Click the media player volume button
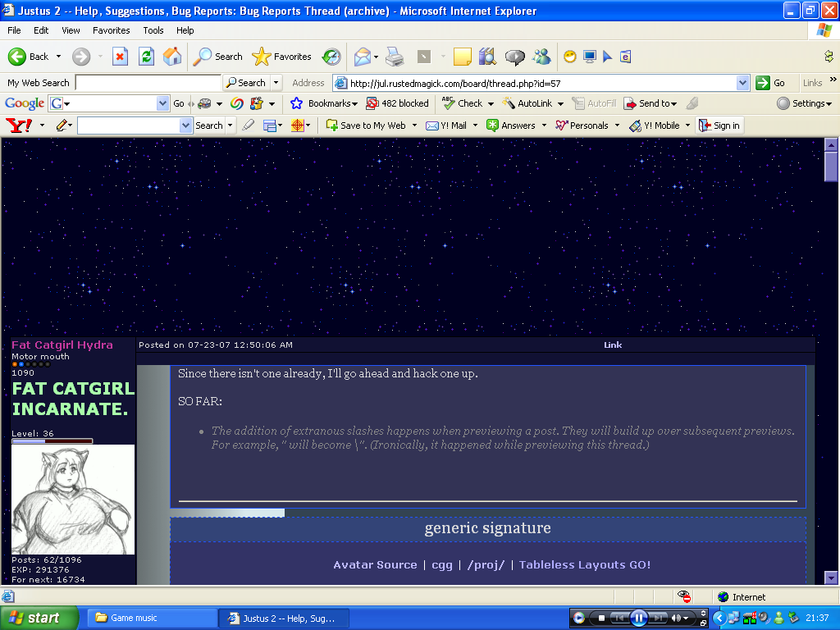Image resolution: width=840 pixels, height=630 pixels. tap(678, 618)
